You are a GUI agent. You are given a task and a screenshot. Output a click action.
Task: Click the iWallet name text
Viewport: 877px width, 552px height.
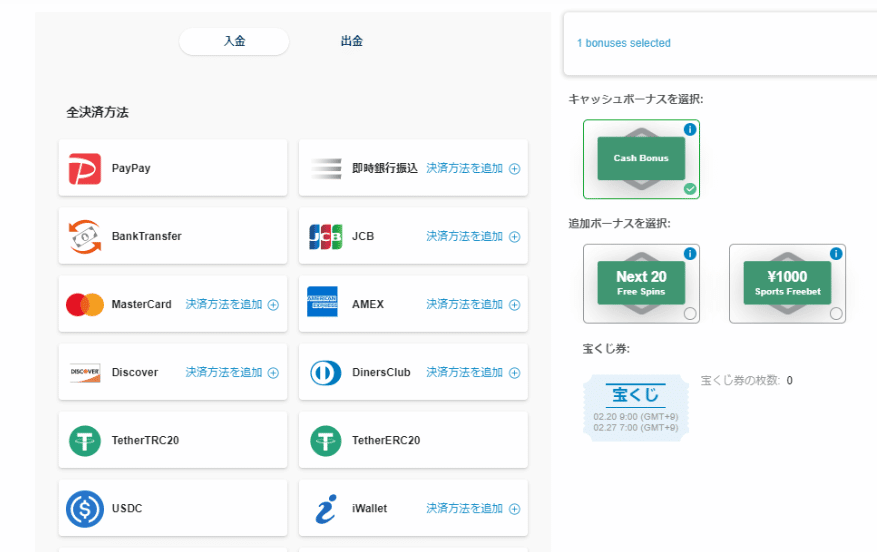pos(369,508)
